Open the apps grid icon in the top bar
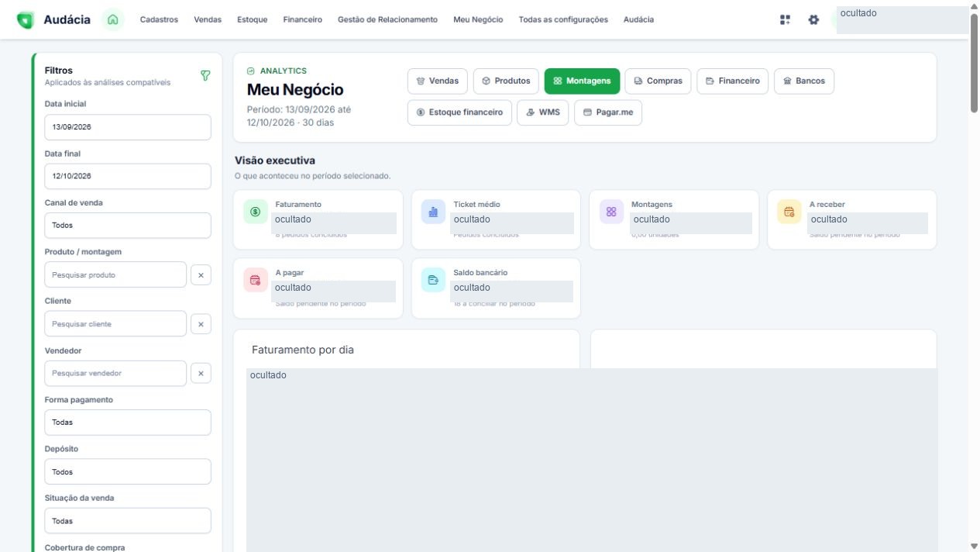The image size is (980, 552). coord(786,19)
